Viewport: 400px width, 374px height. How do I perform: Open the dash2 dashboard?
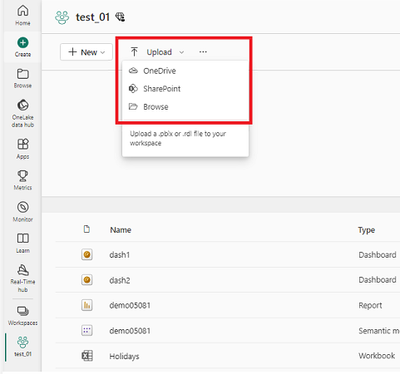tap(120, 280)
